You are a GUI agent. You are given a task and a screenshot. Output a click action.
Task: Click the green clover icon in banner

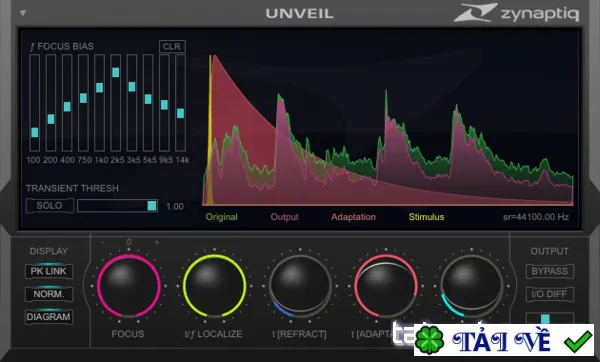click(x=430, y=340)
